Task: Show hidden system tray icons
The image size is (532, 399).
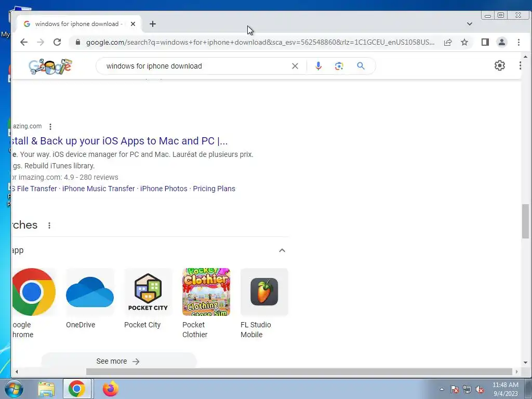Action: [442, 390]
